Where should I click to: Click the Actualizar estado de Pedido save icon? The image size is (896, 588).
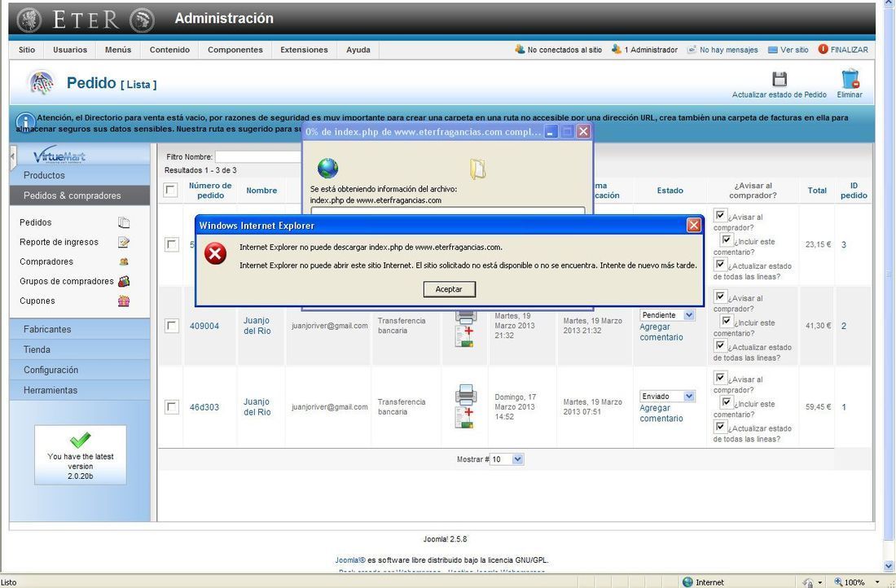point(780,79)
